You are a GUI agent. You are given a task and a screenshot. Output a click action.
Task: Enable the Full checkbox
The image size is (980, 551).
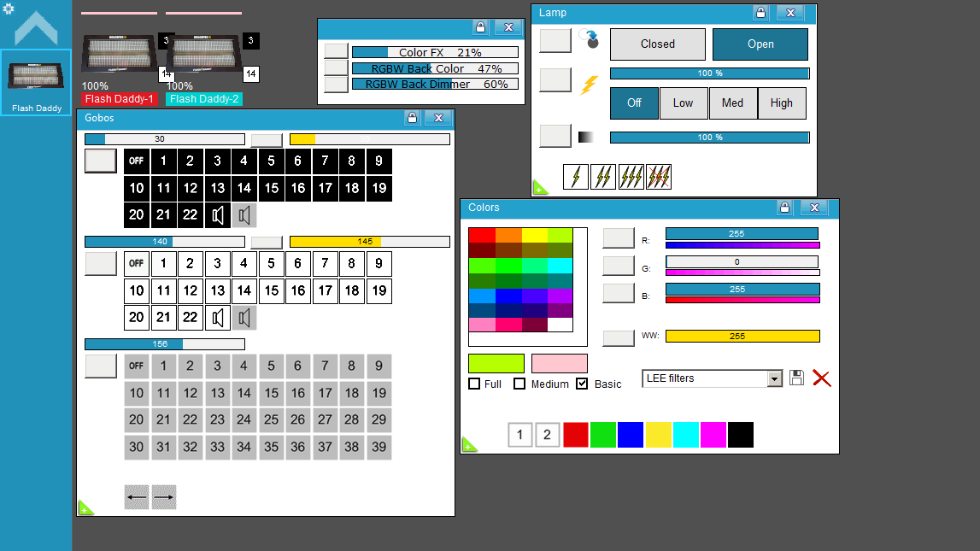click(474, 384)
